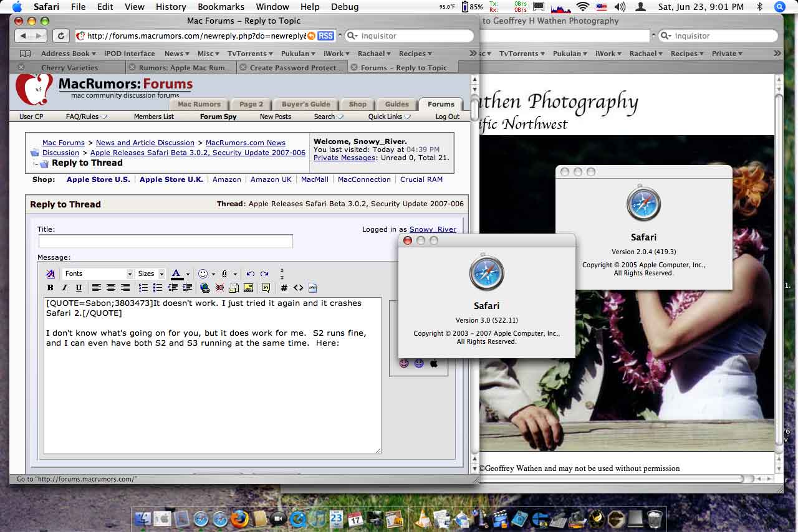The image size is (798, 532).
Task: Increase indent in the message editor
Action: (x=187, y=288)
